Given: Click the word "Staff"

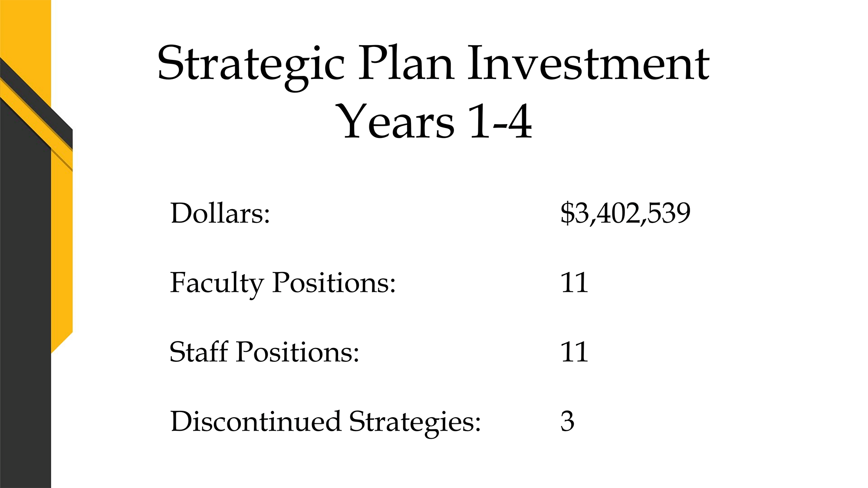Looking at the screenshot, I should pyautogui.click(x=198, y=351).
